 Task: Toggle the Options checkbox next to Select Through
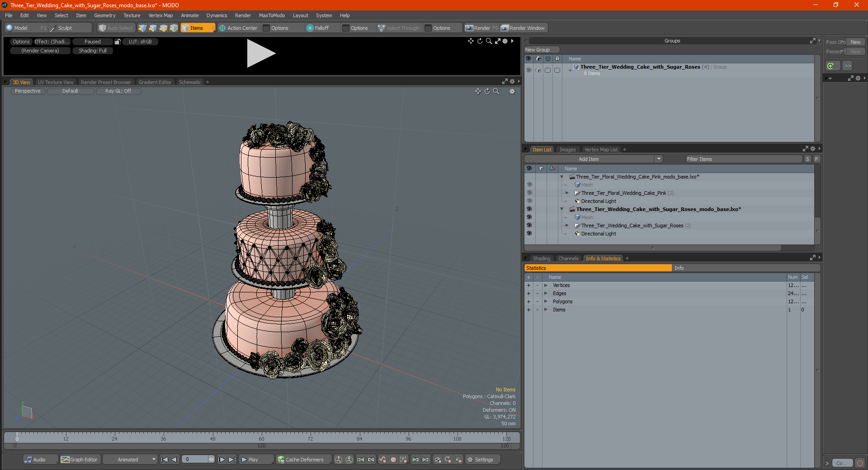[428, 28]
